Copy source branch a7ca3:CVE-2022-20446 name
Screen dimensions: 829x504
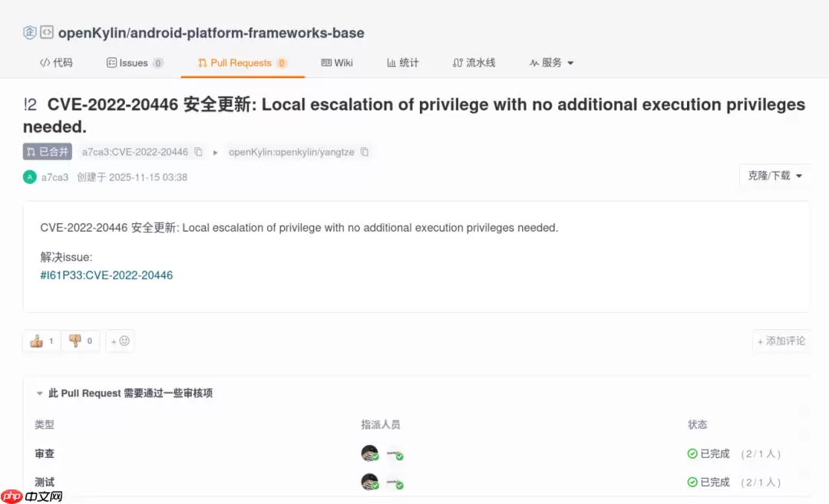click(198, 152)
